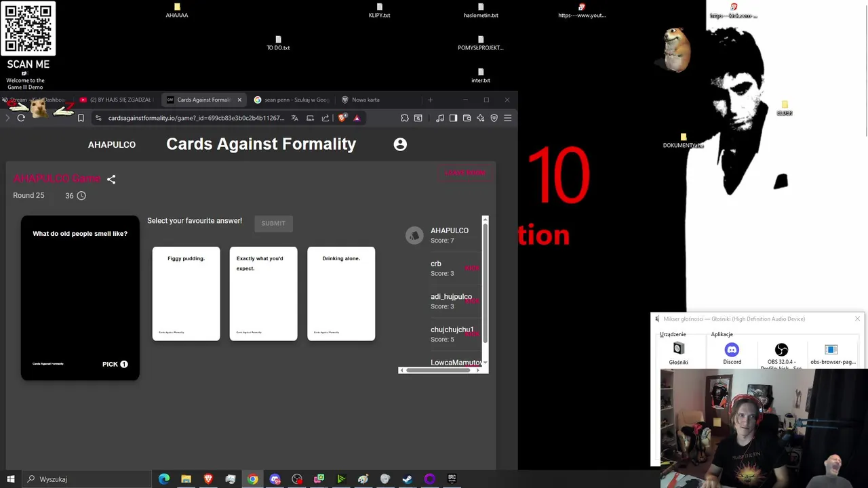Image resolution: width=868 pixels, height=488 pixels.
Task: Click the SUBMIT button
Action: [x=273, y=223]
